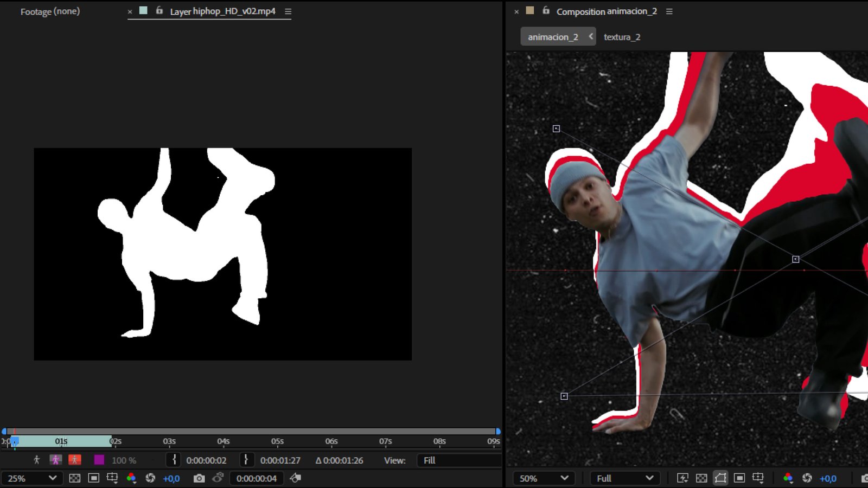Open Full resolution dropdown
This screenshot has width=868, height=488.
624,478
